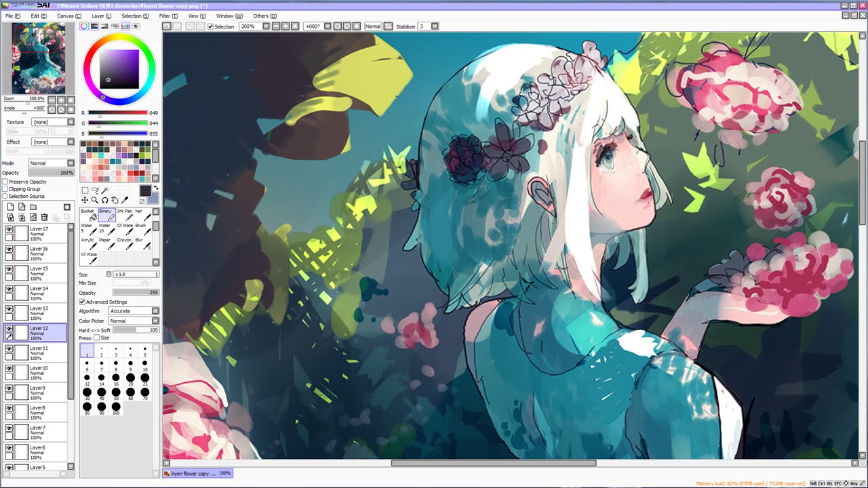Open the Filter menu
Screen dimensions: 868x488
coord(168,16)
